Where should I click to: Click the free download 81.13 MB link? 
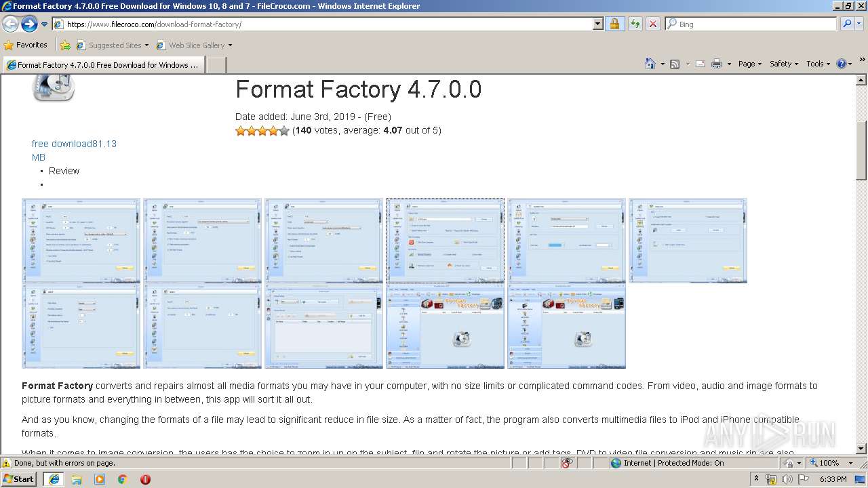coord(74,150)
